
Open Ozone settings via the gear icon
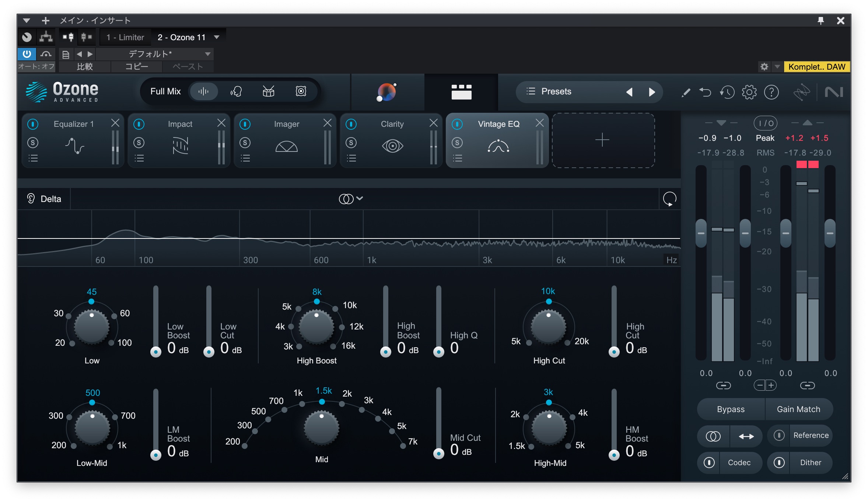tap(749, 92)
